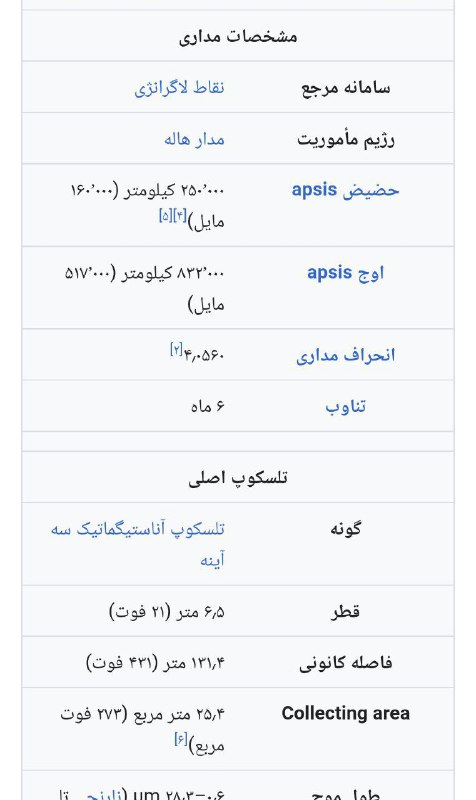The image size is (476, 800).
Task: Select the مشخصات مداری section header
Action: tap(238, 36)
